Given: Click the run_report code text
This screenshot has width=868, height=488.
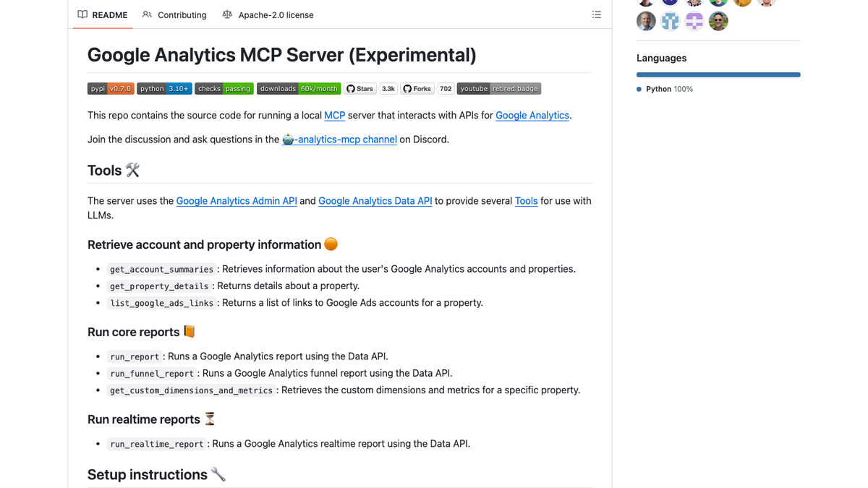Looking at the screenshot, I should (135, 356).
